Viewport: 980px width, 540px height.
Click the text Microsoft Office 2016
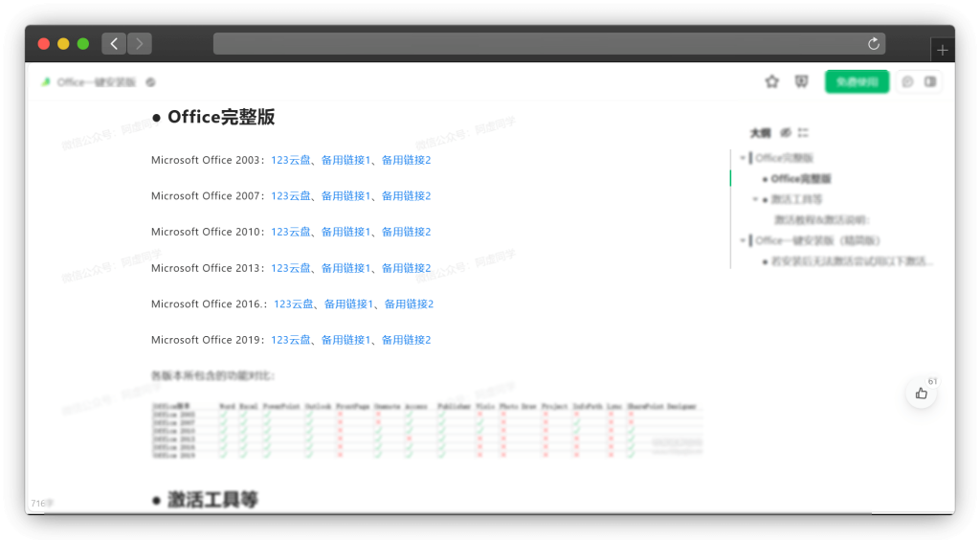(x=206, y=304)
